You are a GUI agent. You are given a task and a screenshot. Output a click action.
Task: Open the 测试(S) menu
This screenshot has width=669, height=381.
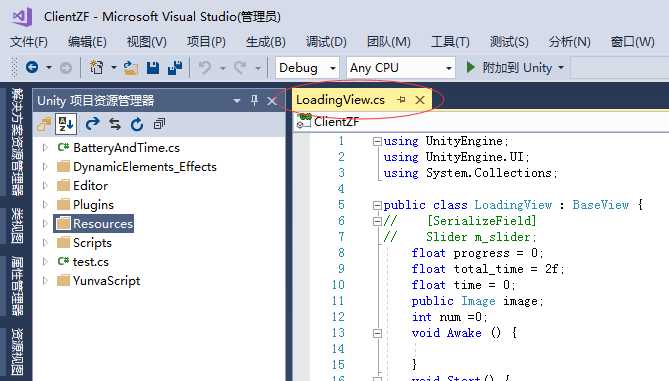pyautogui.click(x=509, y=42)
